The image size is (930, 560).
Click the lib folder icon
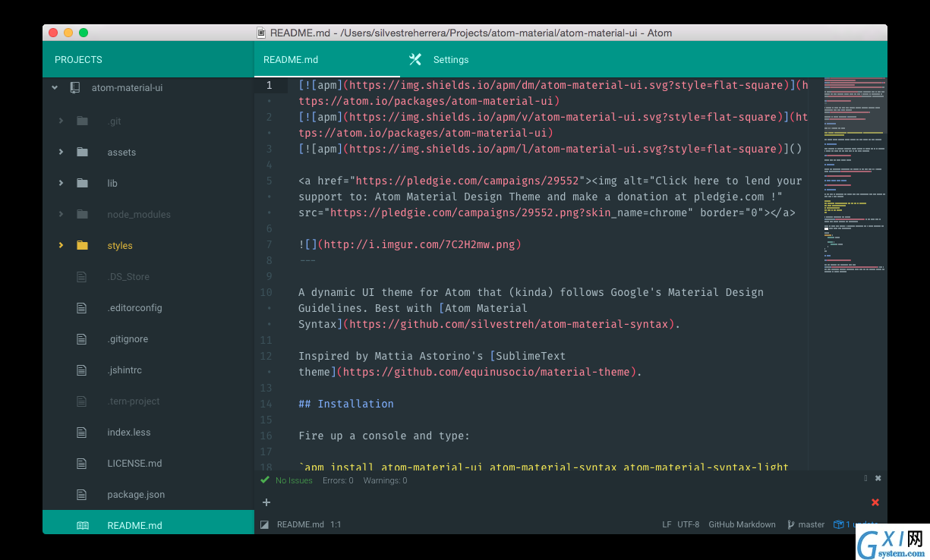(x=82, y=183)
